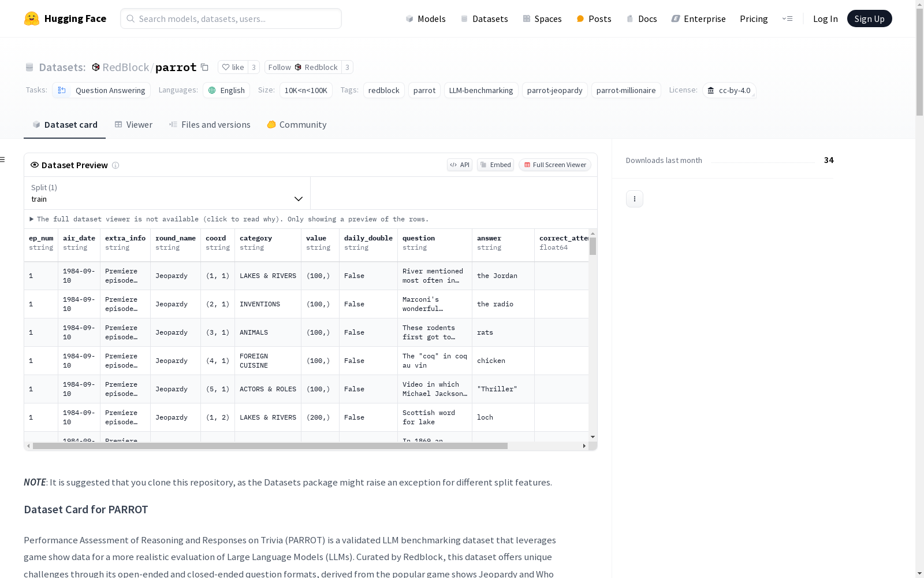The height and width of the screenshot is (578, 924).
Task: Click the LLM-benchmarking tag
Action: (x=481, y=90)
